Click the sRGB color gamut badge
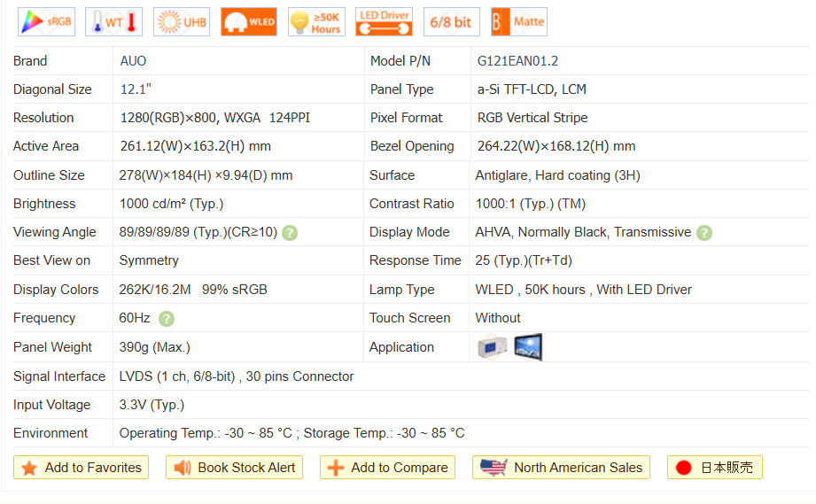The image size is (816, 504). pos(46,22)
